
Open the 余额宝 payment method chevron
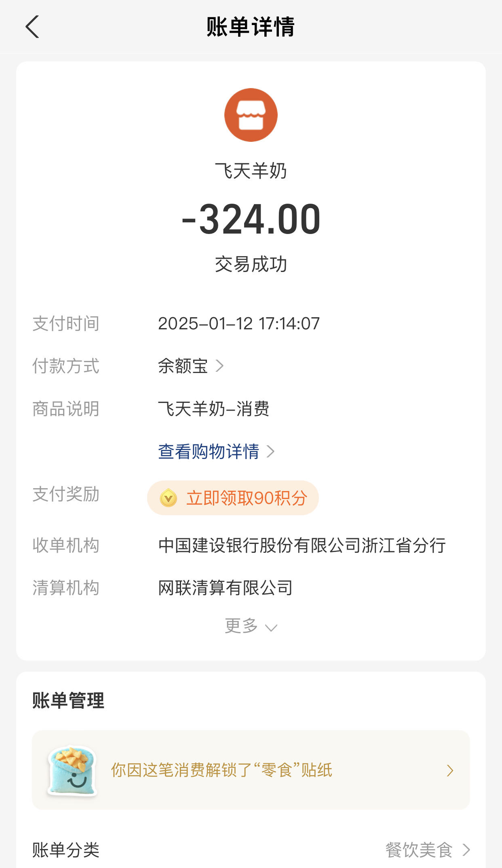click(x=220, y=366)
